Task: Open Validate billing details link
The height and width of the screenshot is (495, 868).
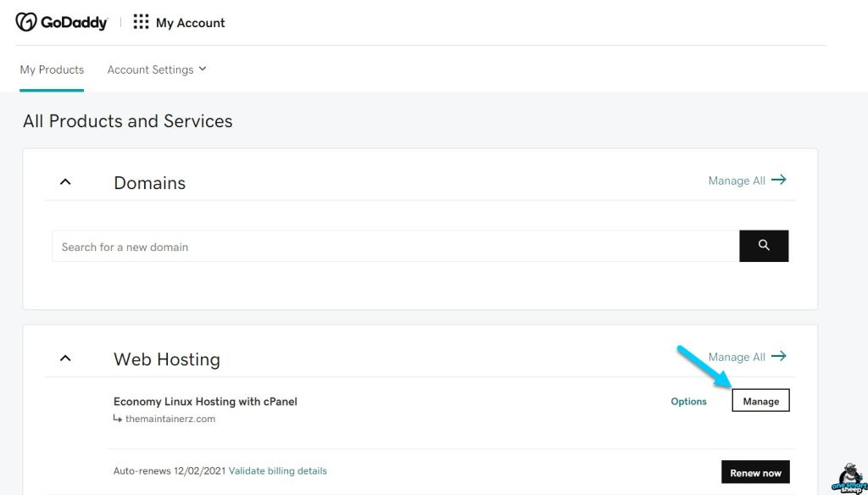Action: click(277, 471)
